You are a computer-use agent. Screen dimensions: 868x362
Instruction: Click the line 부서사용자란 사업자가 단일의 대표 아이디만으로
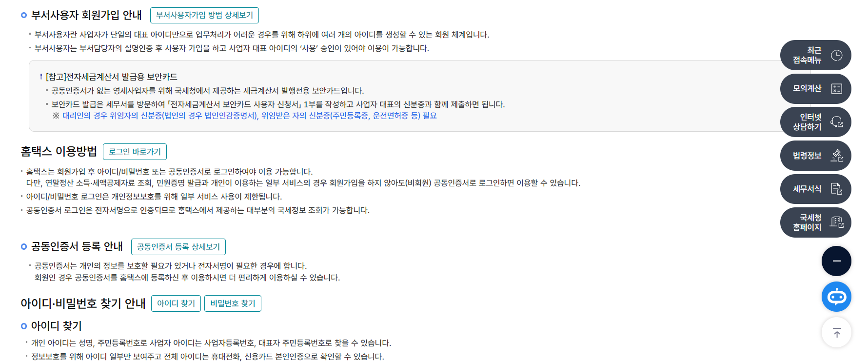[x=262, y=35]
